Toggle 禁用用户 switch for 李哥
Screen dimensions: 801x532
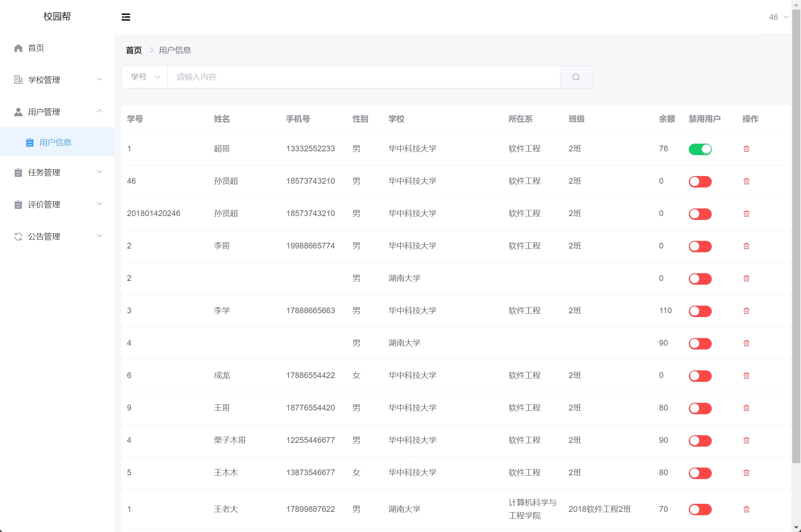[700, 246]
